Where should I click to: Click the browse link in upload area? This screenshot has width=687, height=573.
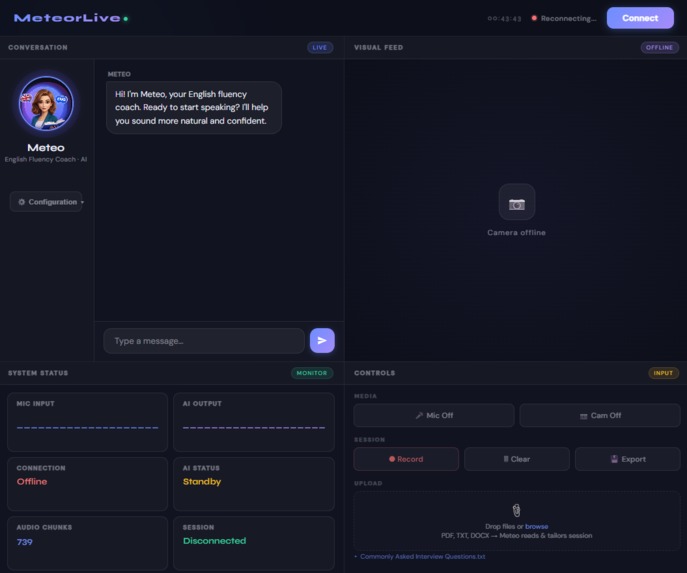(536, 527)
